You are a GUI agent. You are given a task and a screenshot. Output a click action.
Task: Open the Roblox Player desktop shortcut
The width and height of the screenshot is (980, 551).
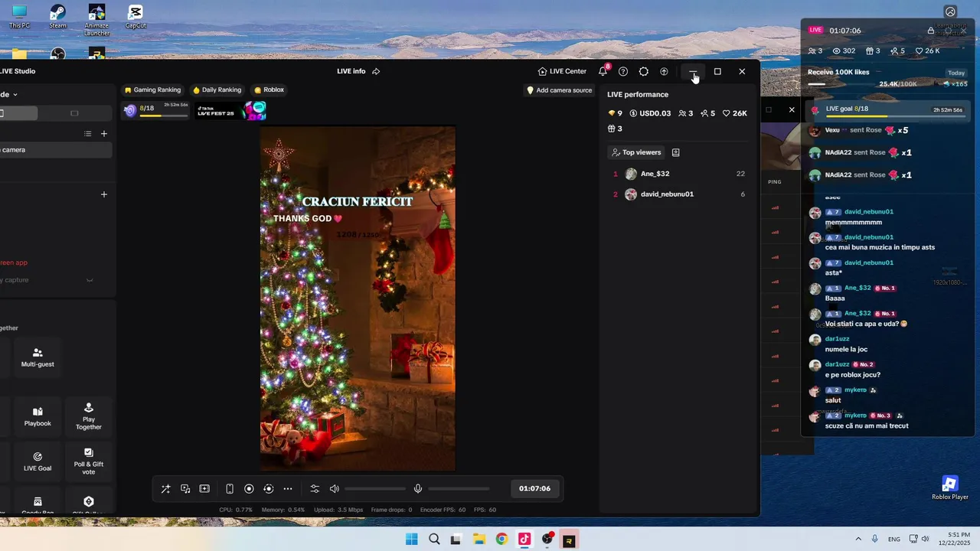[949, 487]
